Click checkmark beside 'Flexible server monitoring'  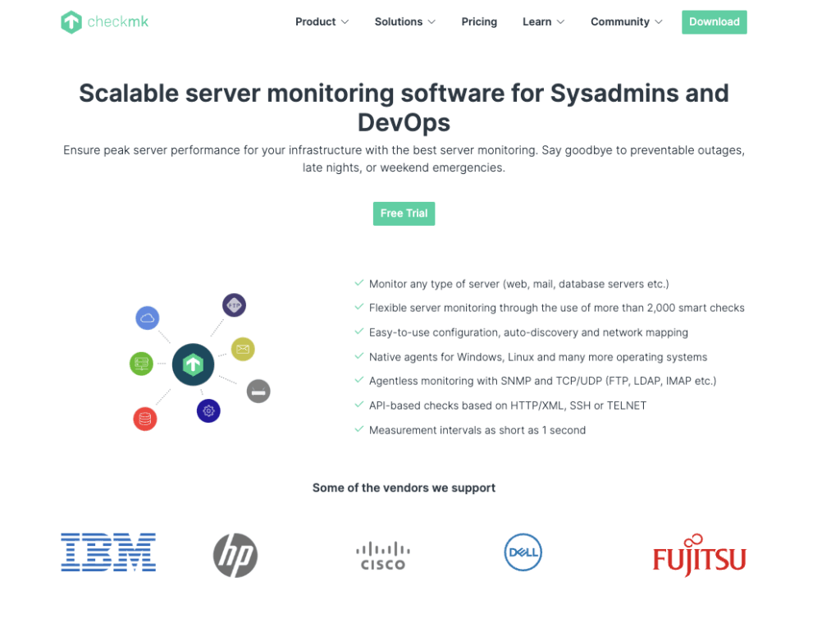359,307
